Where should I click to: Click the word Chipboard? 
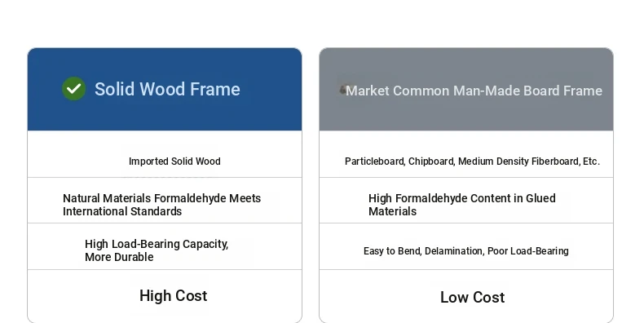point(432,161)
